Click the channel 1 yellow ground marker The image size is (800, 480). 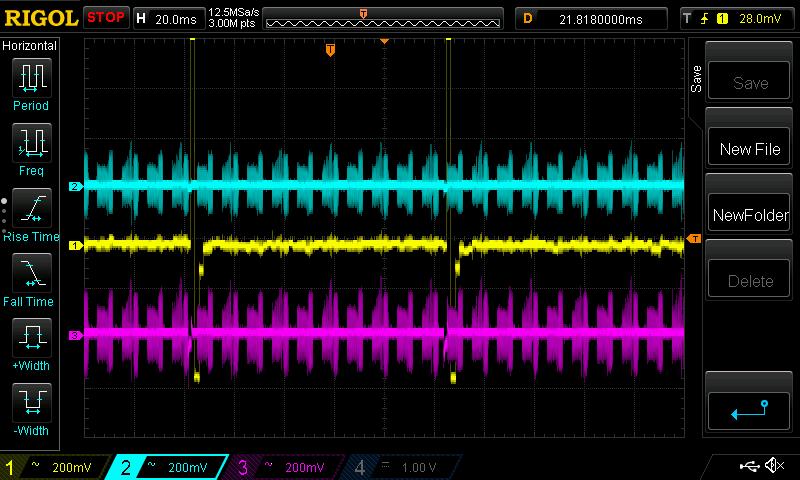pos(76,245)
